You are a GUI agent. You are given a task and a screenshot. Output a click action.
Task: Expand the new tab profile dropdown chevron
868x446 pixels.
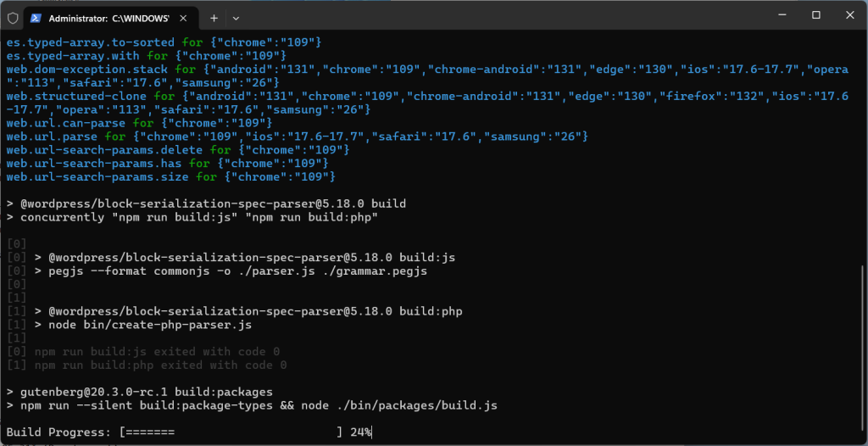click(236, 17)
